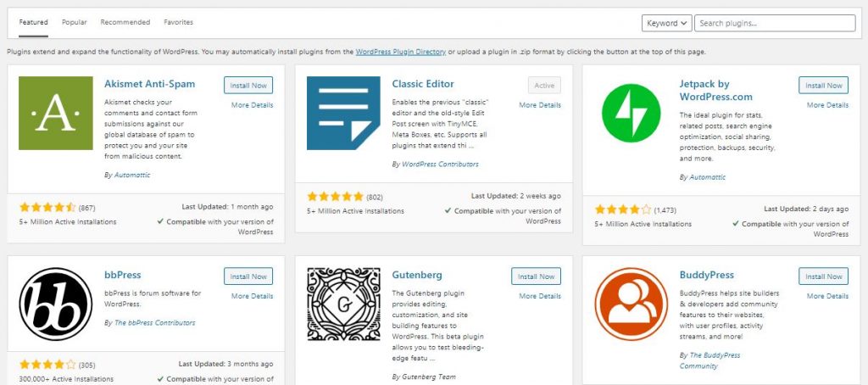Click the Active button for Classic Editor

tap(544, 86)
